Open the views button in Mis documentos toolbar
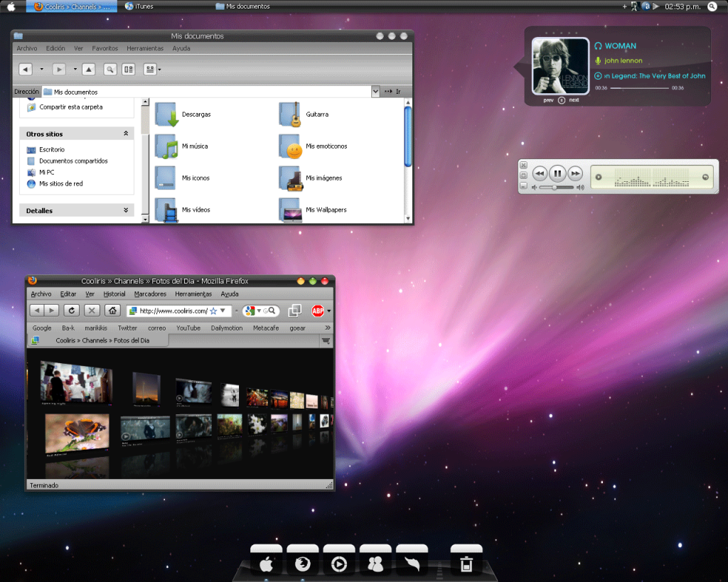728x582 pixels. tap(151, 69)
